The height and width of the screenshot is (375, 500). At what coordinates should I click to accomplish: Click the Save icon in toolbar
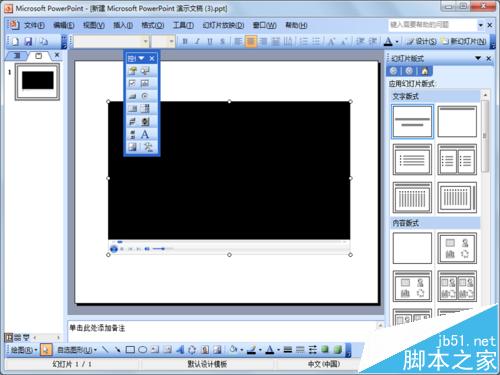(28, 41)
